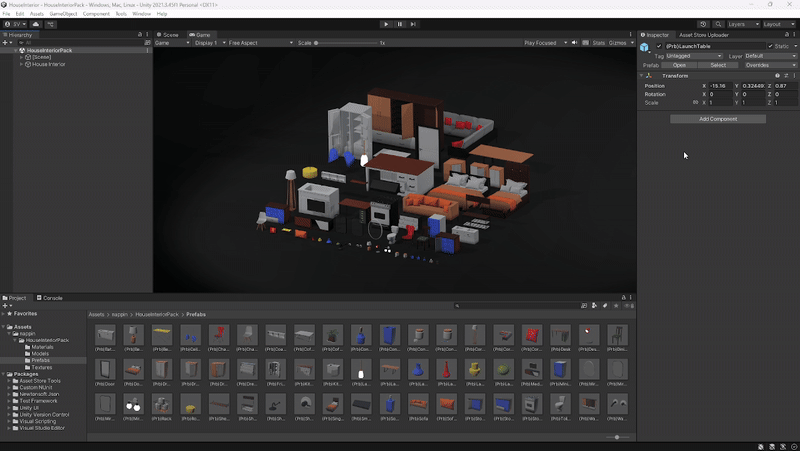Click the prefab Open button

[679, 65]
